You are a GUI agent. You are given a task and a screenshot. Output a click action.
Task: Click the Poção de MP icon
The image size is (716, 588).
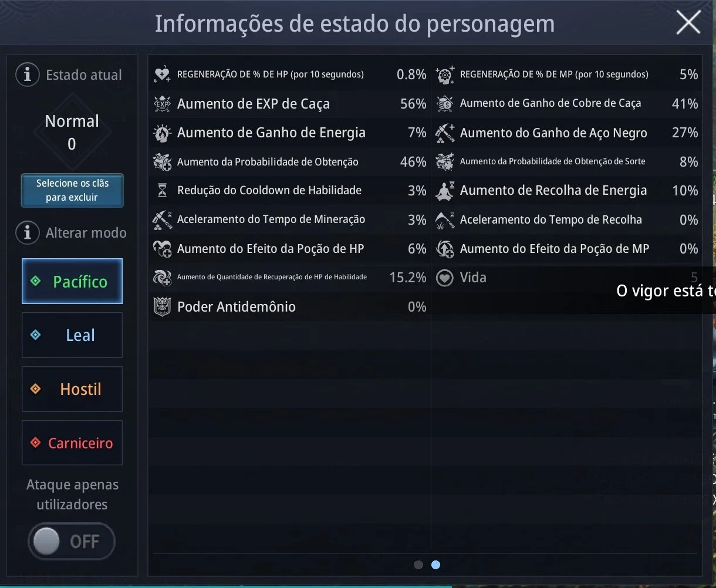coord(445,249)
